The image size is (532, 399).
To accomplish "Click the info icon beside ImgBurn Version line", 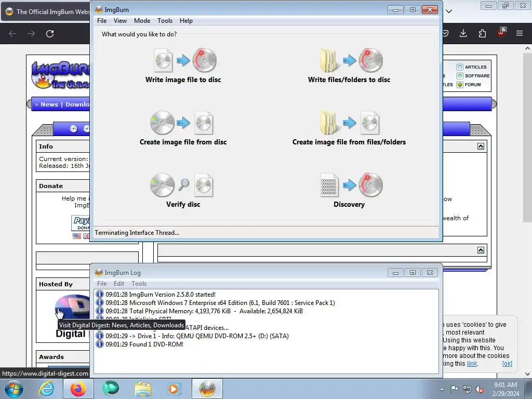I will coord(99,294).
